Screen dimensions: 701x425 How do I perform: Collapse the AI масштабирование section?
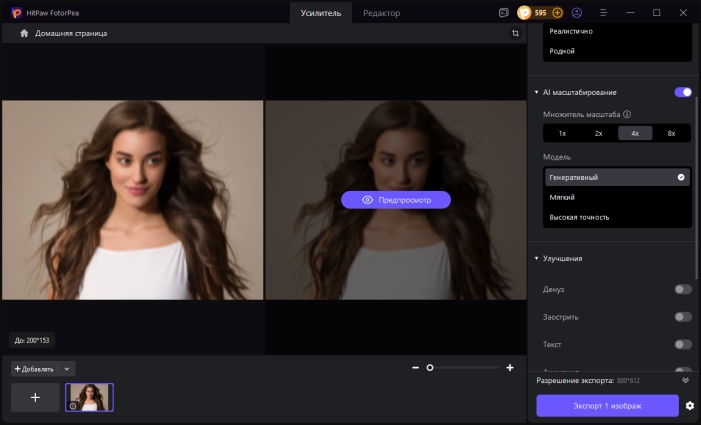[x=536, y=92]
